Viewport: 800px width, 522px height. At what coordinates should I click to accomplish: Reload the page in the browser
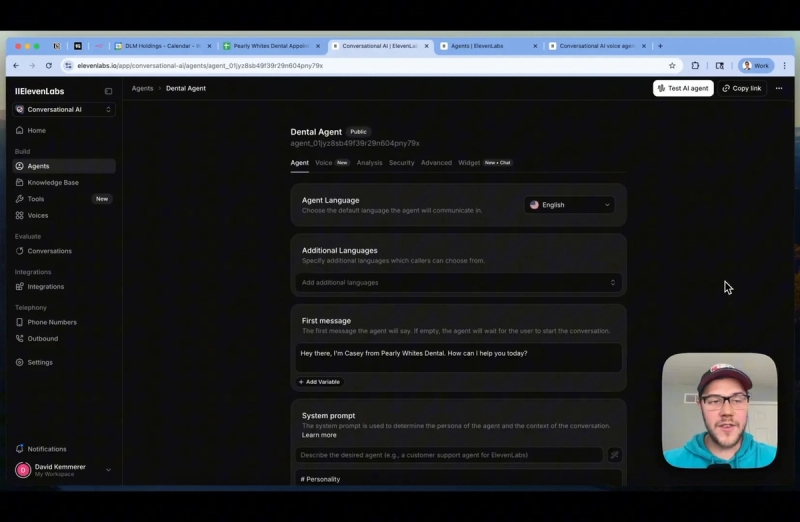[48, 66]
